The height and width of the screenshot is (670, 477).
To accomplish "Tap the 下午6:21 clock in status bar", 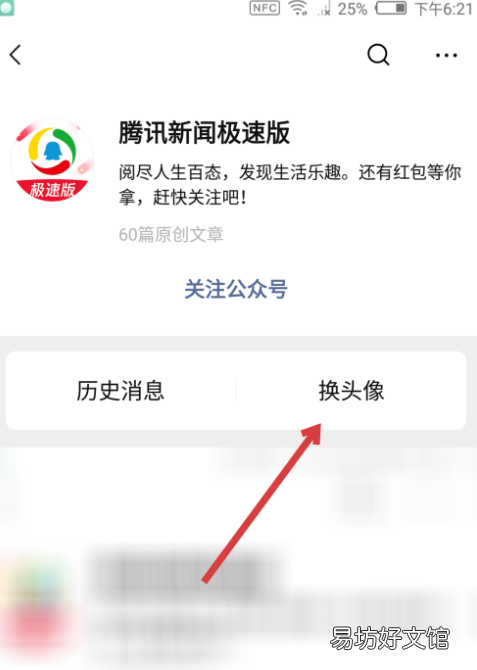I will point(443,9).
